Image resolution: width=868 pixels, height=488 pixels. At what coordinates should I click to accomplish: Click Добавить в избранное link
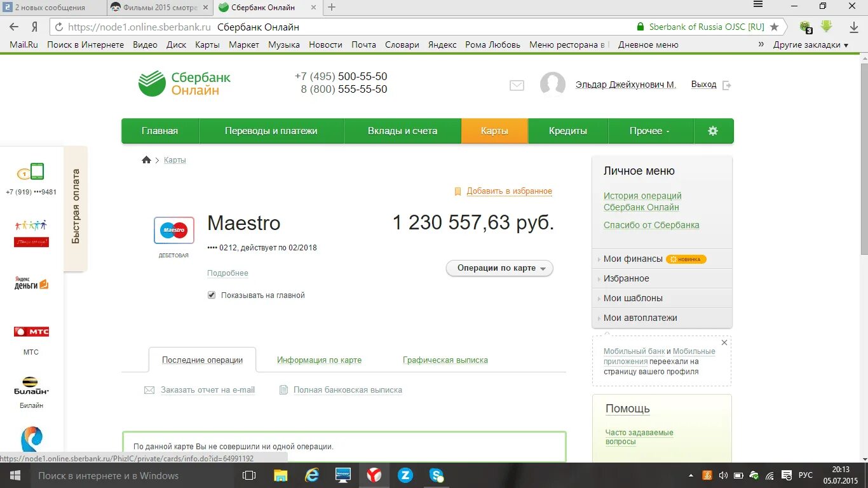pos(510,191)
